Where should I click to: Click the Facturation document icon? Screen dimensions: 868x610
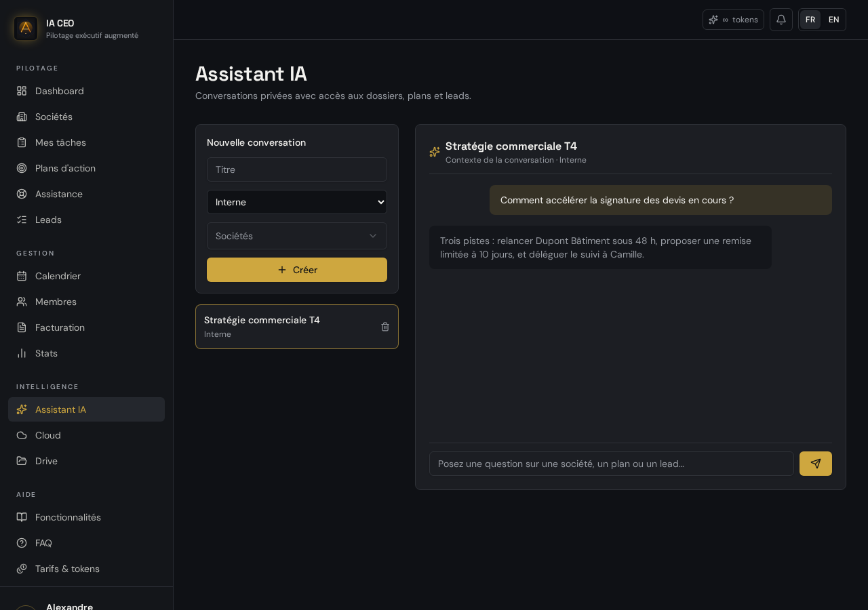click(22, 327)
